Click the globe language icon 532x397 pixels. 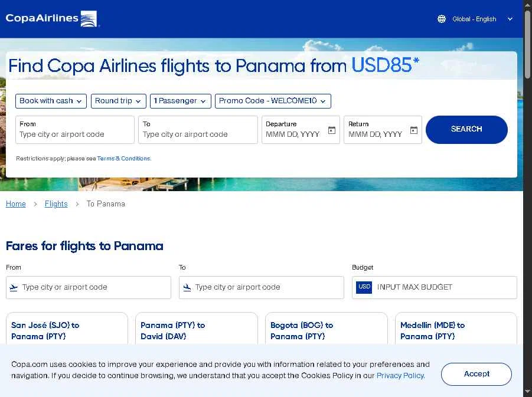pos(442,19)
